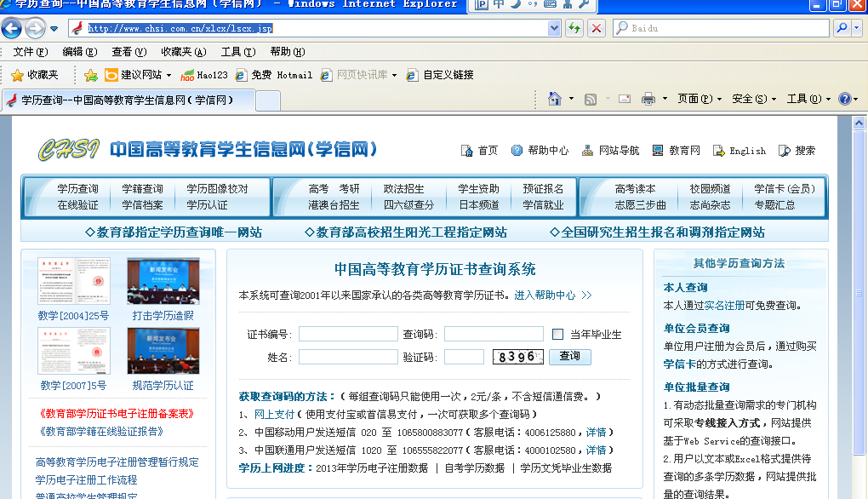868x499 pixels.
Task: Click the Home toolbar icon
Action: pos(555,99)
